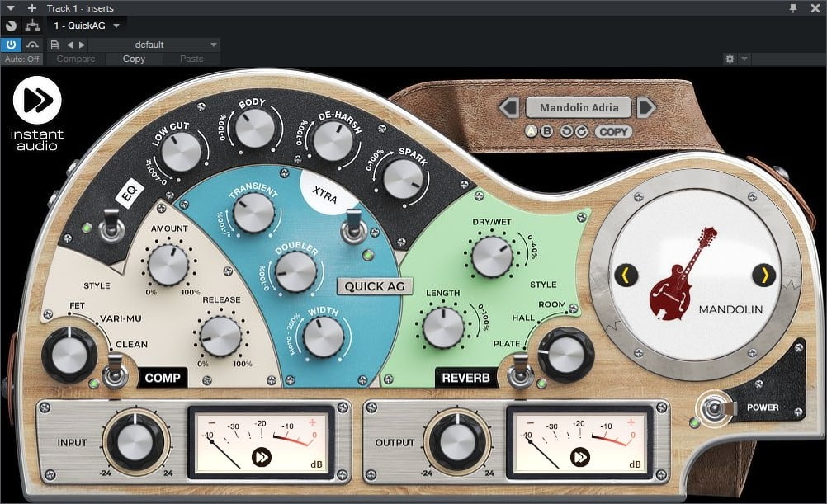Click the compressor AMOUNT knob

(x=168, y=265)
